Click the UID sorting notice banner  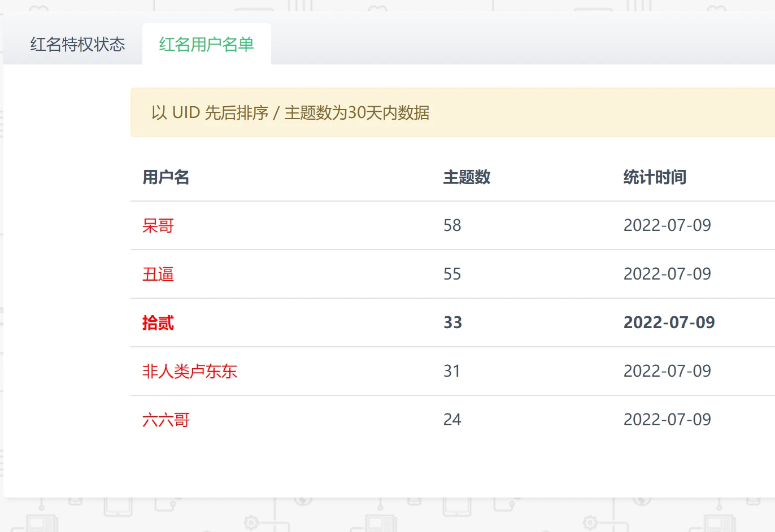point(452,112)
